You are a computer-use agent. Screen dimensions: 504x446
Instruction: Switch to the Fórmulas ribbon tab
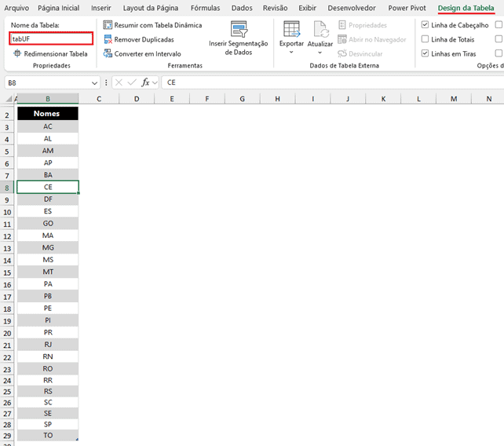click(x=205, y=8)
